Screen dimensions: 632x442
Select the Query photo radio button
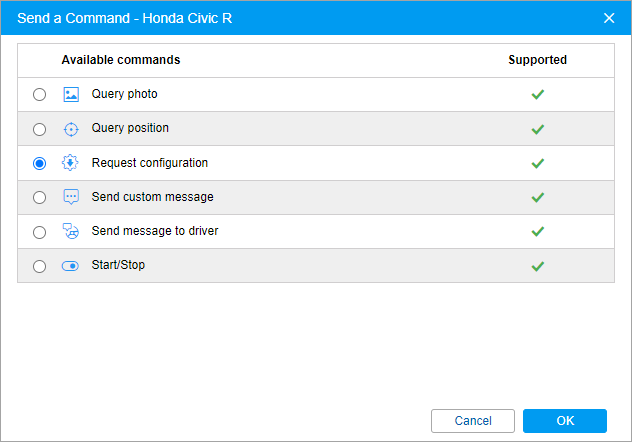coord(39,95)
